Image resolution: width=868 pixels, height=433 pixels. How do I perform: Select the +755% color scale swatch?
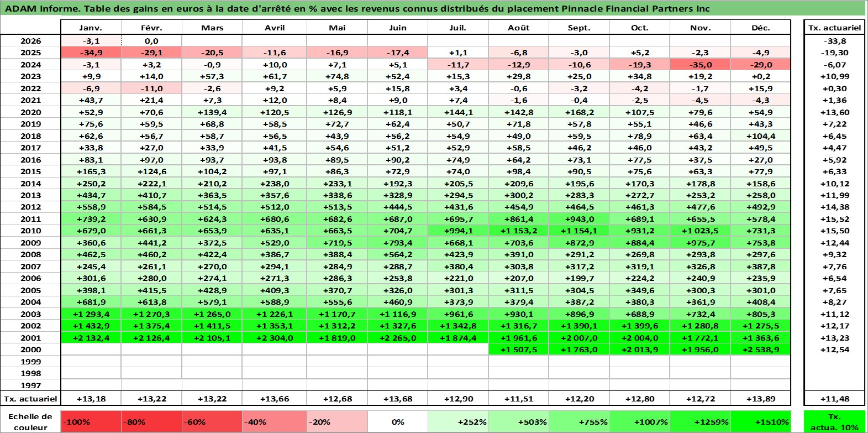click(x=579, y=421)
